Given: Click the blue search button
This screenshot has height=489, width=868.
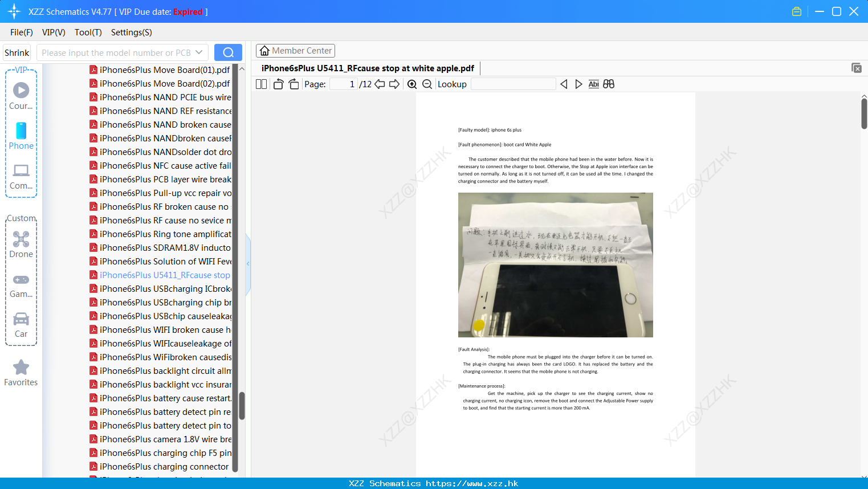Looking at the screenshot, I should pyautogui.click(x=228, y=52).
